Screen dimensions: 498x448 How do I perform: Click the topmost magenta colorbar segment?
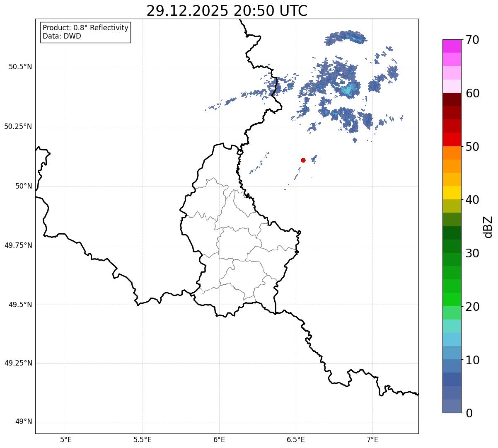(452, 46)
